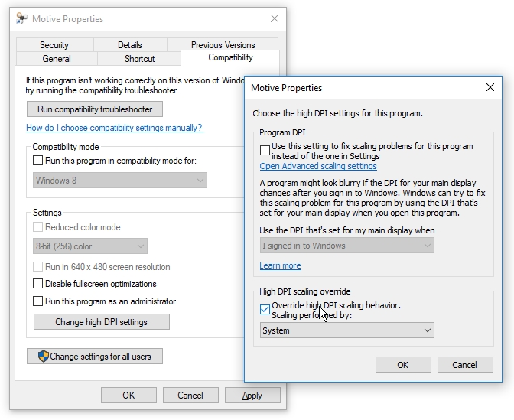Click the Motive app icon in title bar
514x420 pixels.
[22, 19]
